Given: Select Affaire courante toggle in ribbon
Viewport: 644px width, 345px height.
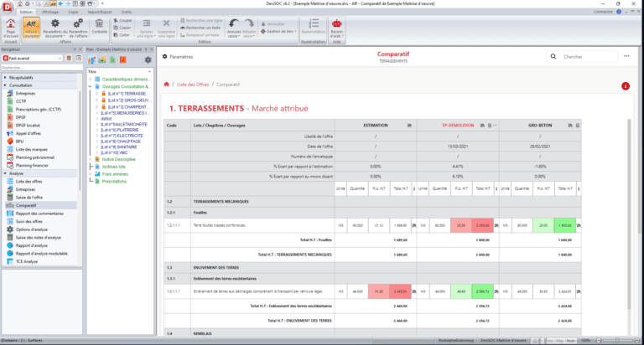Looking at the screenshot, I should tap(30, 28).
